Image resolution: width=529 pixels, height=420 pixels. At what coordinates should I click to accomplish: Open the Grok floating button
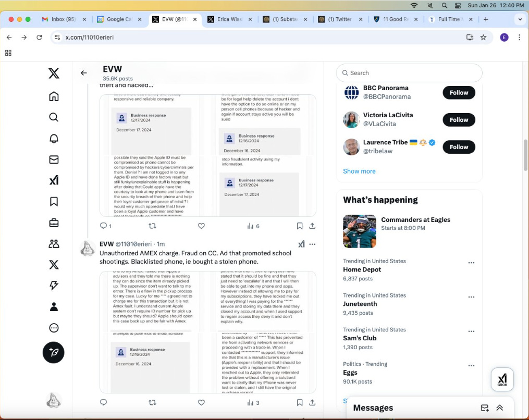(502, 379)
